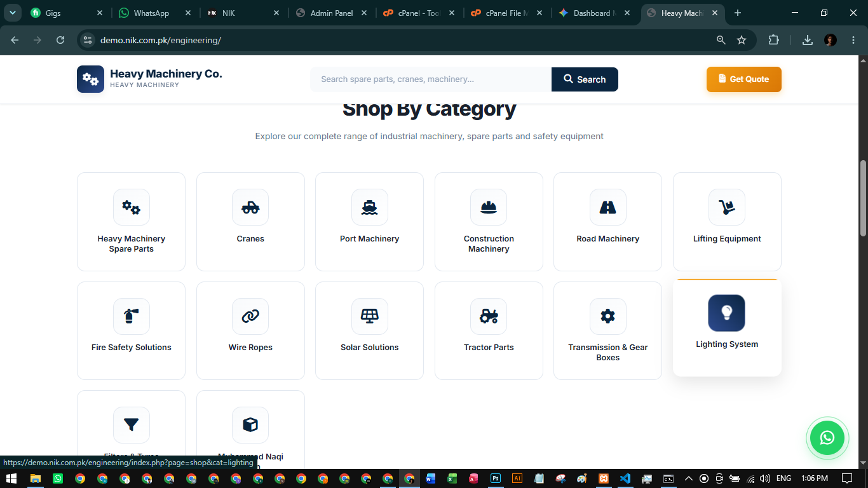Click the spare parts search input field
The height and width of the screenshot is (488, 868).
click(x=431, y=79)
